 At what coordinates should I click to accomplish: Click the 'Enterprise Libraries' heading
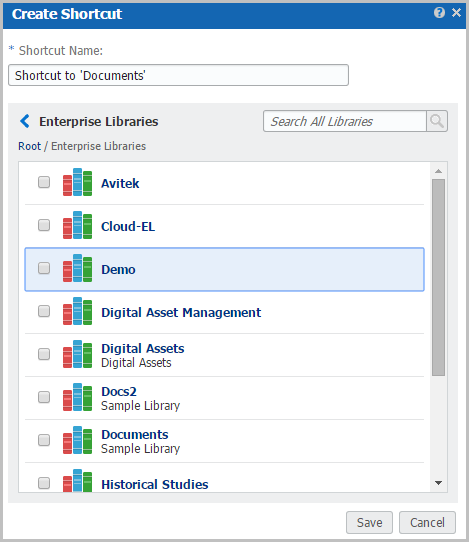point(99,122)
